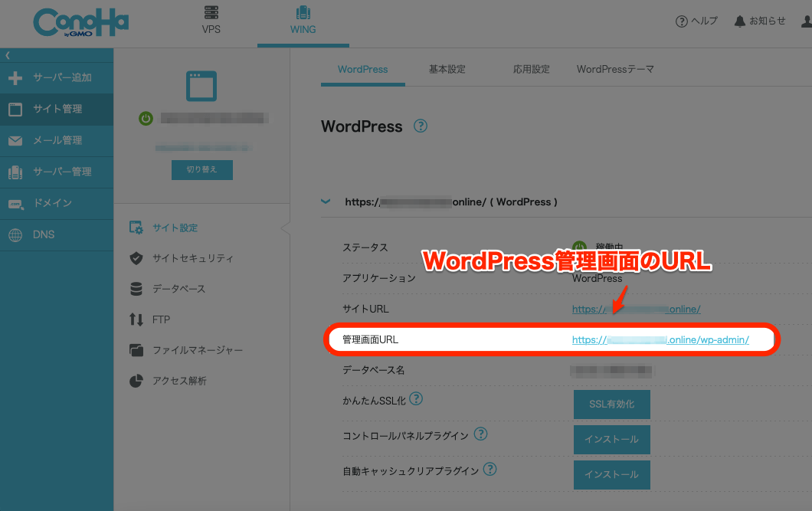Switch to the WordPressテーマ tab
Screen dimensions: 812x511
click(x=615, y=70)
